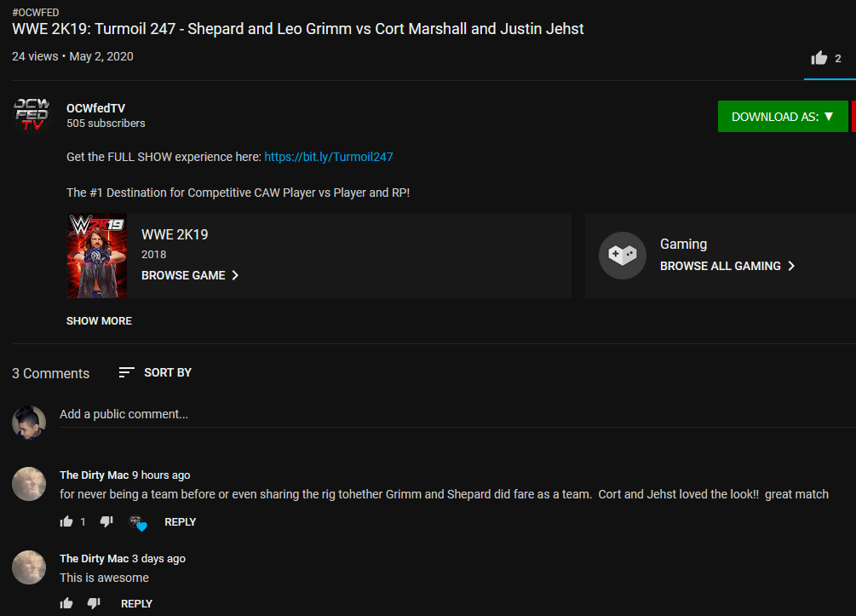Open The Dirty Mac avatar on 9 hours comment
856x616 pixels.
pyautogui.click(x=29, y=484)
